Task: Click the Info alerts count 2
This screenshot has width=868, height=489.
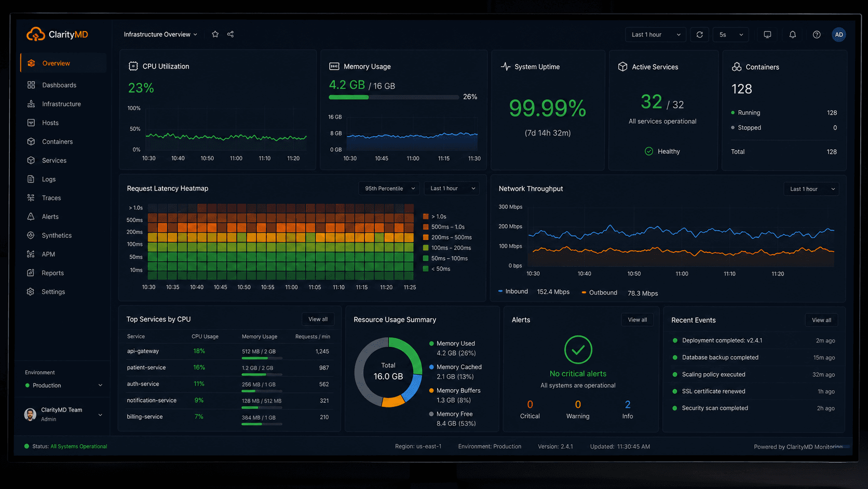Action: 628,404
